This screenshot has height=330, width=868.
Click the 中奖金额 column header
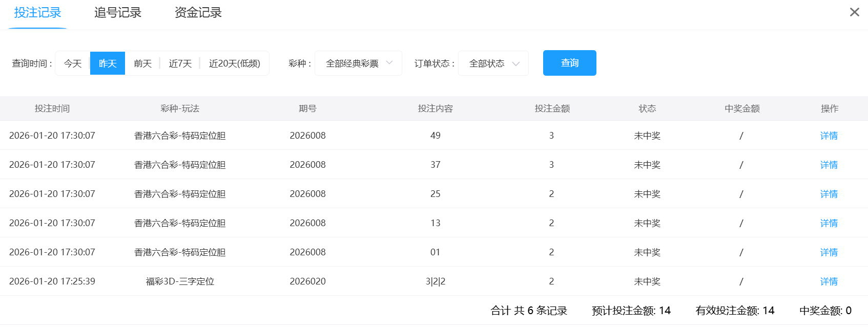click(741, 108)
